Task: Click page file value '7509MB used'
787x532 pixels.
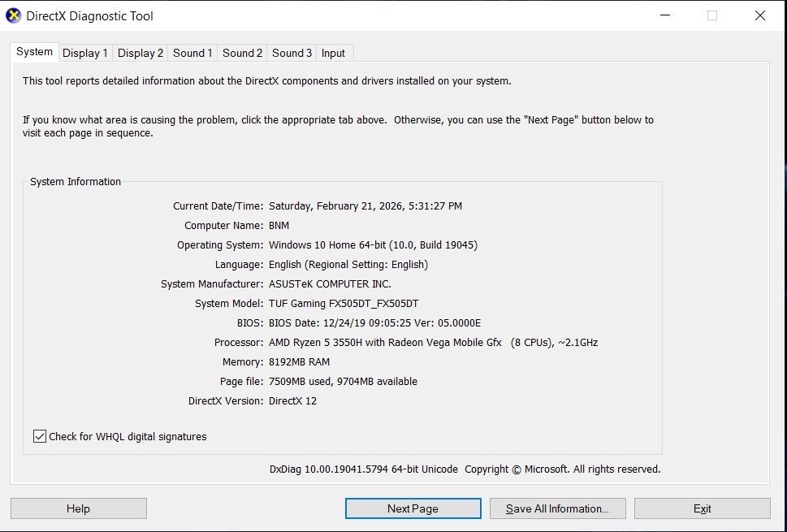Action: pos(301,382)
